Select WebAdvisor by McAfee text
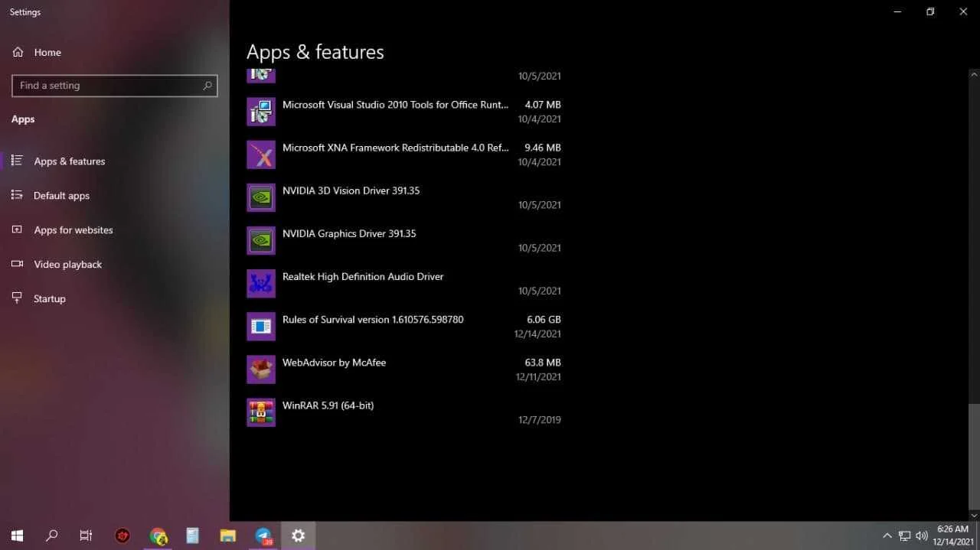The width and height of the screenshot is (980, 550). click(x=334, y=363)
